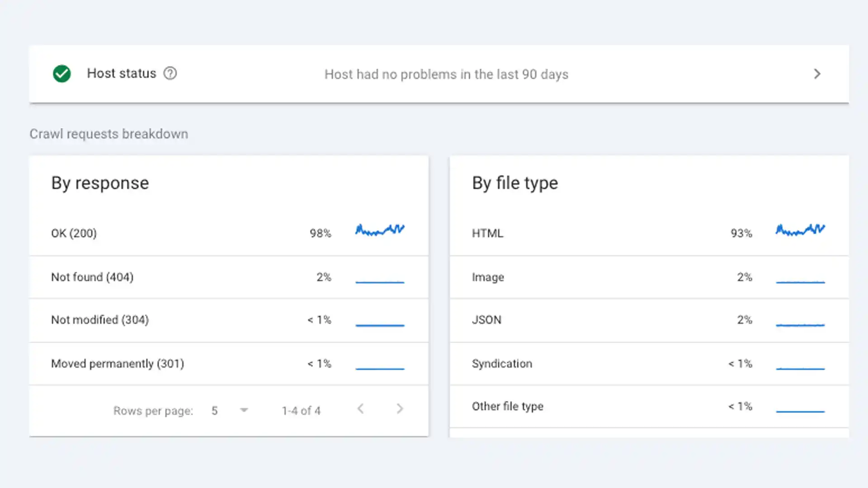Image resolution: width=868 pixels, height=488 pixels.
Task: Click the Image row sparkline
Action: pos(801,282)
